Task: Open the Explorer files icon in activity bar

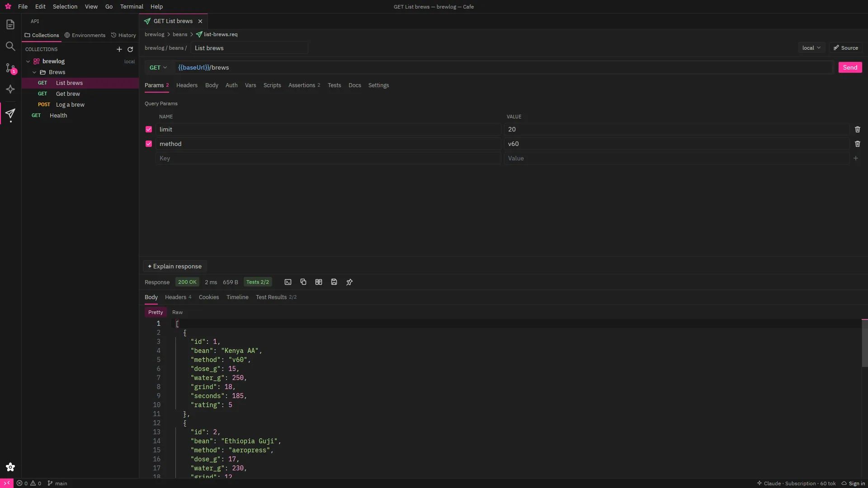Action: click(x=10, y=24)
